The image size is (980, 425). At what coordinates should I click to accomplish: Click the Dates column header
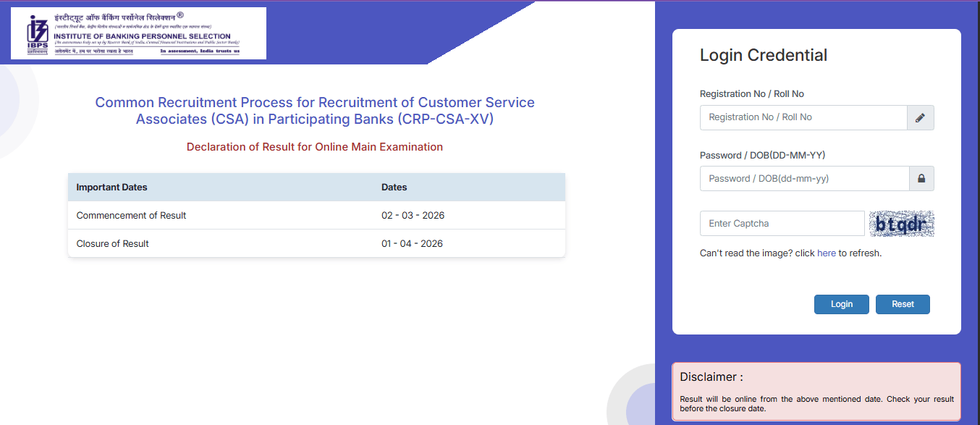(394, 187)
